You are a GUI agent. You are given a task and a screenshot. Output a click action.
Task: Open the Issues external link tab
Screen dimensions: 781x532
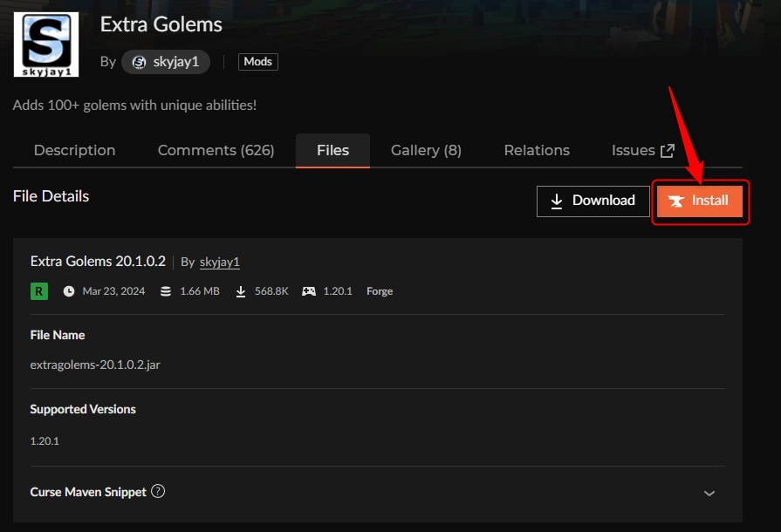[643, 150]
